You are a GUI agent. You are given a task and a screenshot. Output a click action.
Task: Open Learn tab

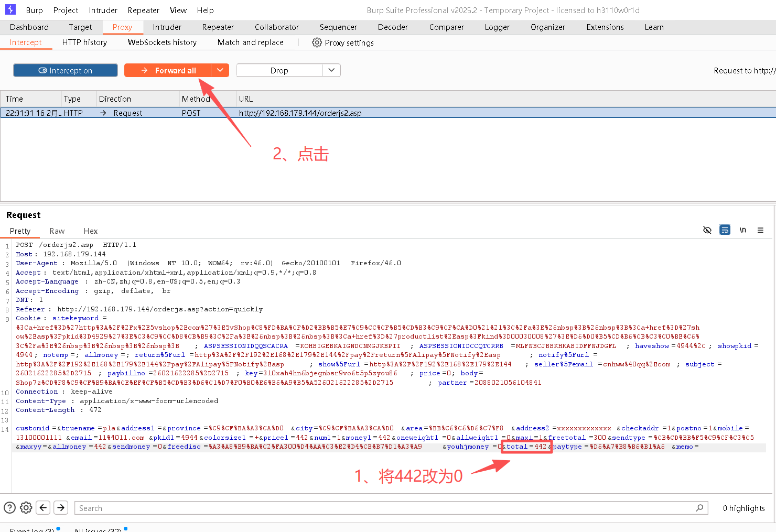coord(654,27)
